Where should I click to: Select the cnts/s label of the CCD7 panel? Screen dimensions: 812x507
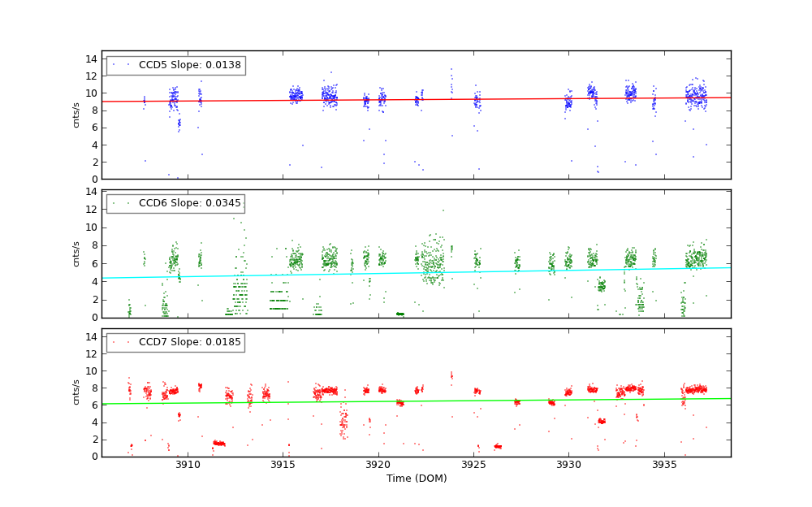point(76,392)
